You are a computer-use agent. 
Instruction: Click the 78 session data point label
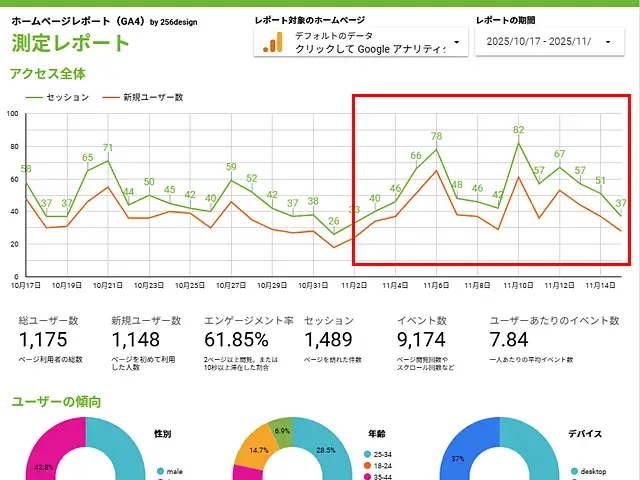click(436, 136)
